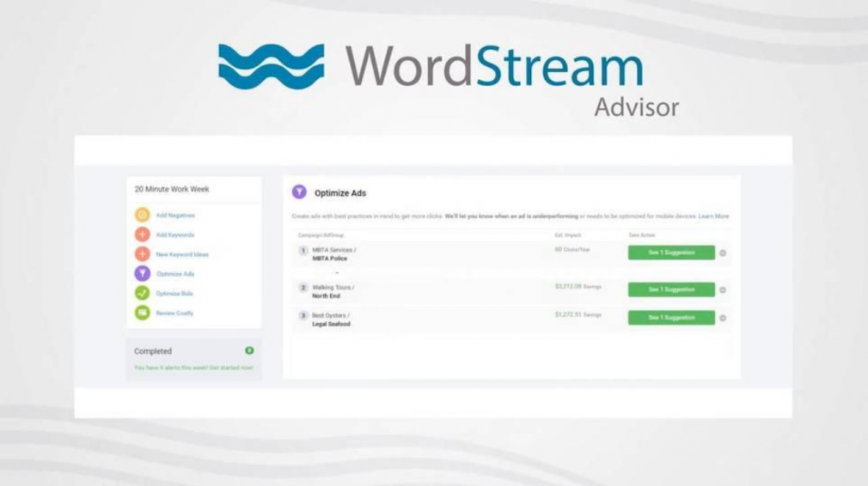Dismiss the North End row using its circle icon
The height and width of the screenshot is (486, 868).
point(723,289)
